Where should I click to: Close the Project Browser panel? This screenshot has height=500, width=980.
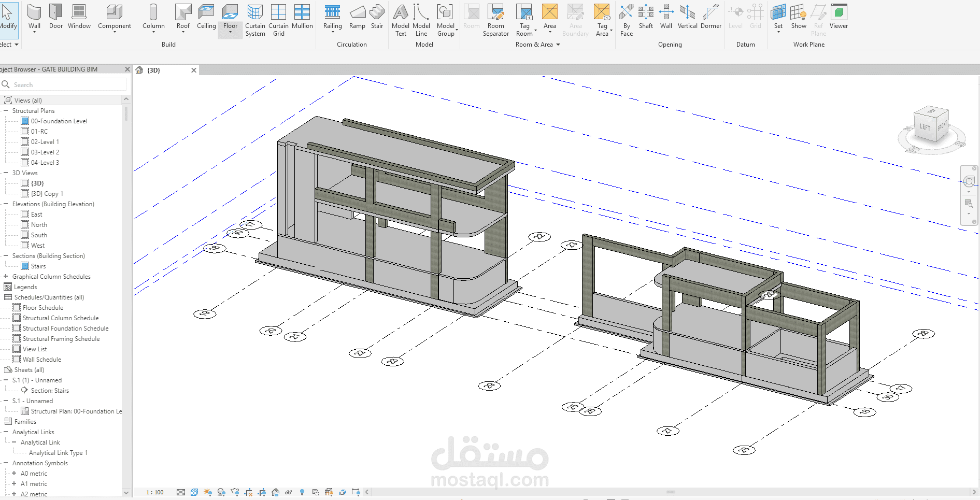click(127, 69)
